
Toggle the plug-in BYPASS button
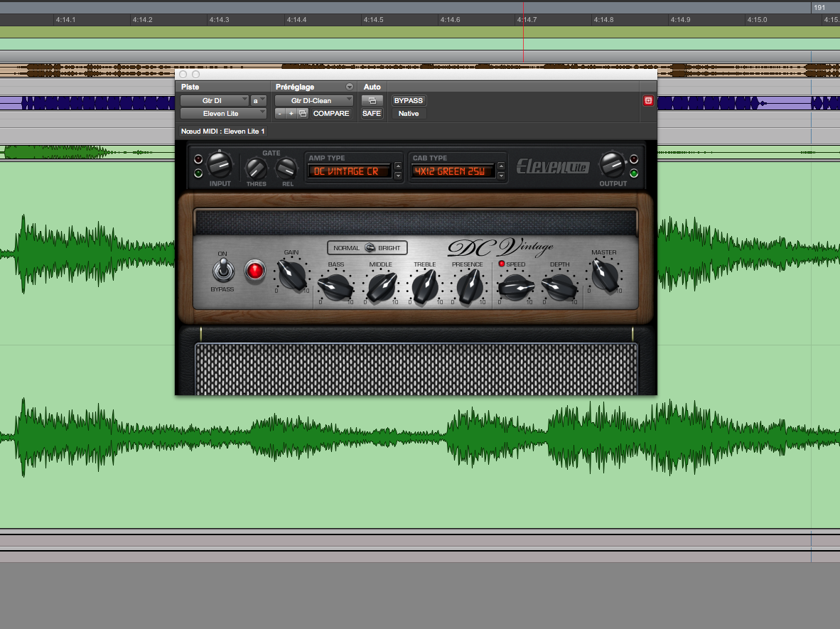pyautogui.click(x=409, y=101)
